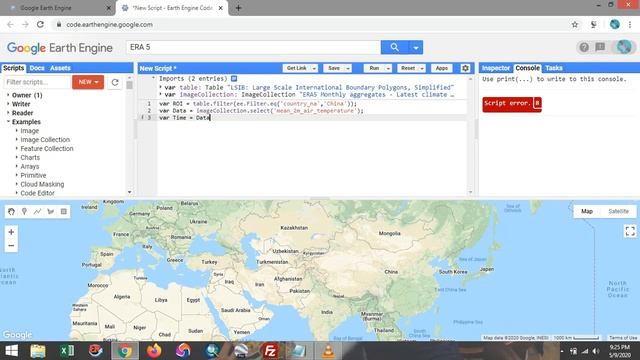Click the Apps button
This screenshot has width=640, height=360.
442,69
